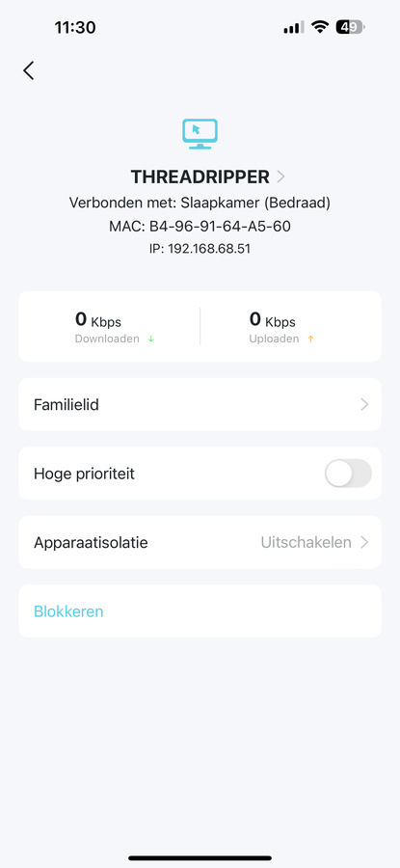Tap the Uploaden speed readout
The width and height of the screenshot is (400, 868).
[280, 327]
